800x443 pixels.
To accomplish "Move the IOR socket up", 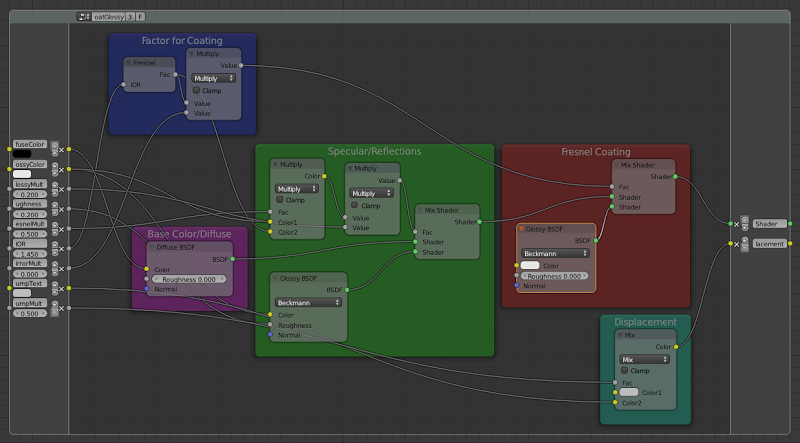I will pyautogui.click(x=55, y=245).
